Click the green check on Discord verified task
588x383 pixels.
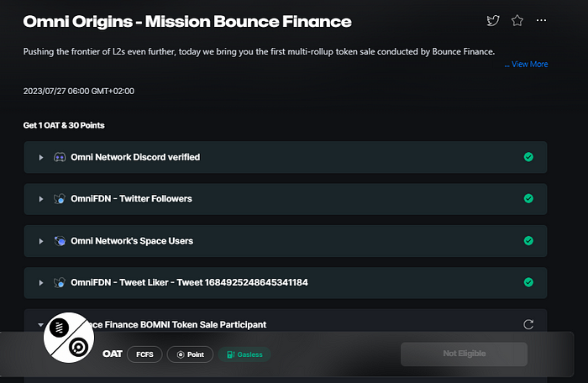coord(528,157)
